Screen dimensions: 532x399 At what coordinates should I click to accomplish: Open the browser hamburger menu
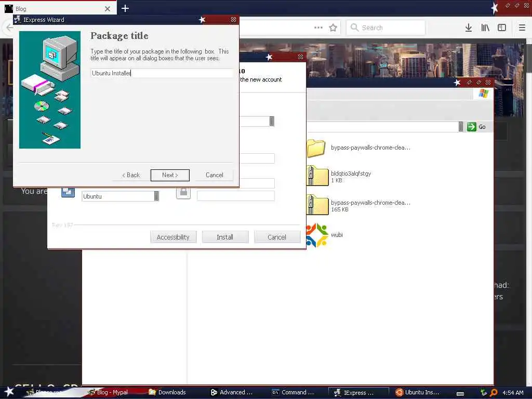click(522, 28)
